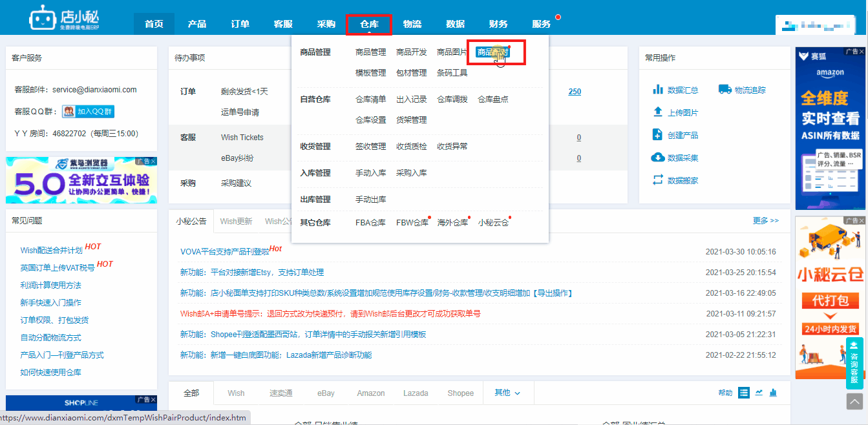Open the pending order count 250
This screenshot has height=425, width=868.
coord(575,92)
